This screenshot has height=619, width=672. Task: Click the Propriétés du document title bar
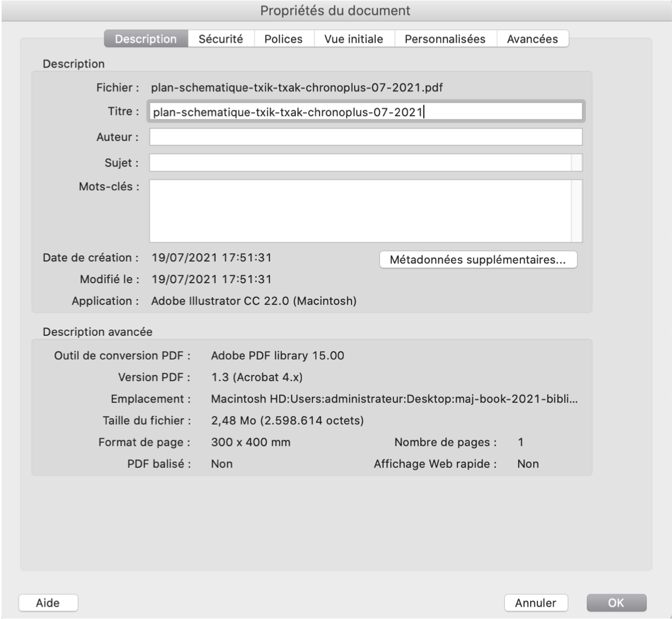pyautogui.click(x=335, y=11)
